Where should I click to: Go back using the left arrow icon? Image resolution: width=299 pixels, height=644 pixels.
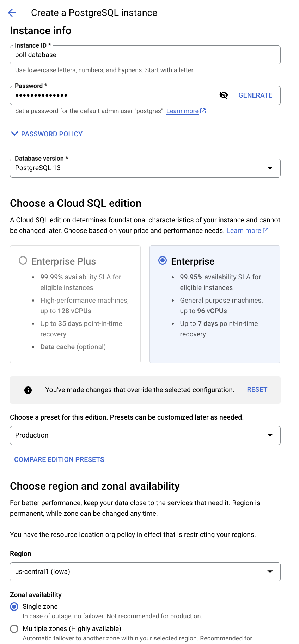(x=12, y=13)
